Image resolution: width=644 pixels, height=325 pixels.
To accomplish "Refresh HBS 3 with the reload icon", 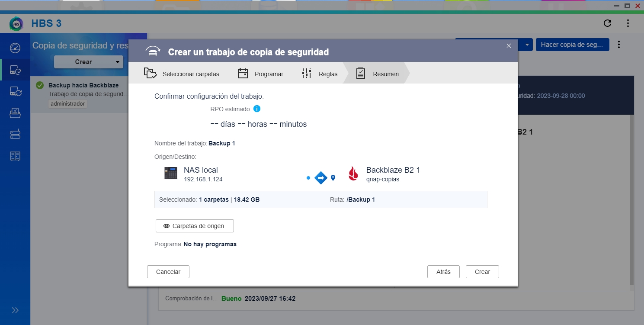I will [x=607, y=23].
